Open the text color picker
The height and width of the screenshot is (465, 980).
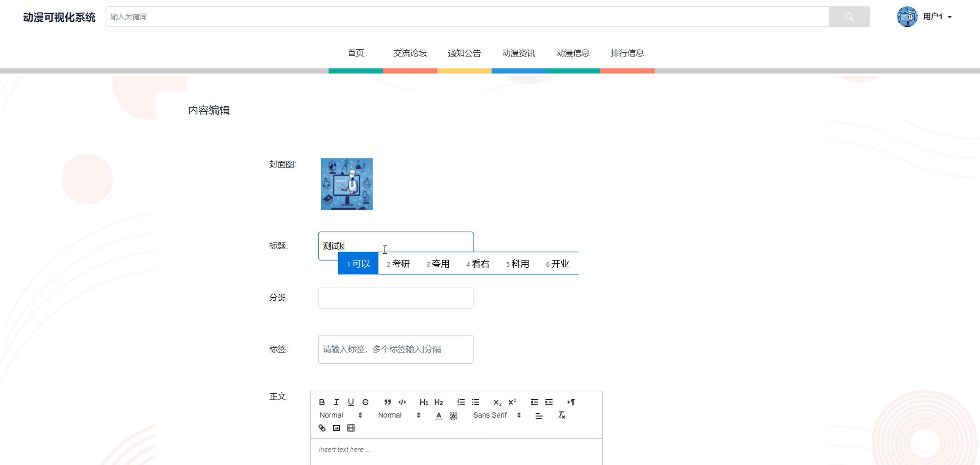click(438, 415)
